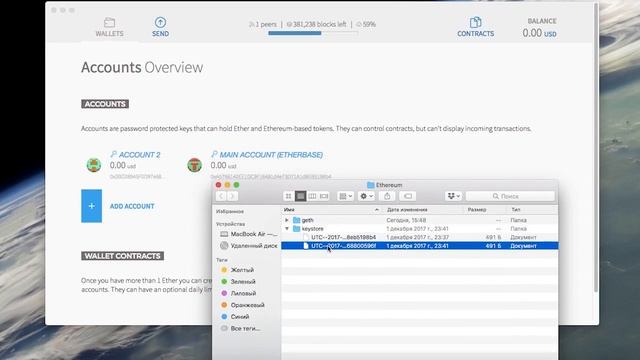This screenshot has height=360, width=640.
Task: Open the Send tab in Mist
Action: pyautogui.click(x=160, y=27)
